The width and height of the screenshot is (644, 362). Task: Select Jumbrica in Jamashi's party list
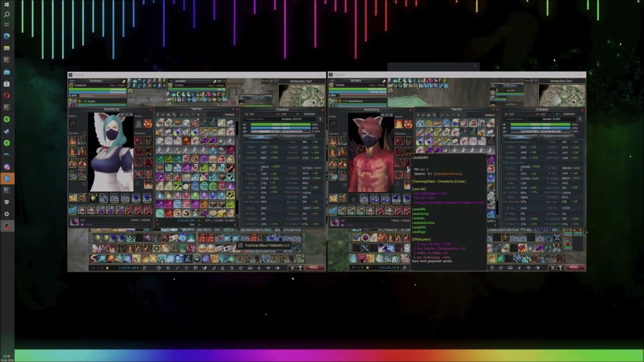[511, 104]
